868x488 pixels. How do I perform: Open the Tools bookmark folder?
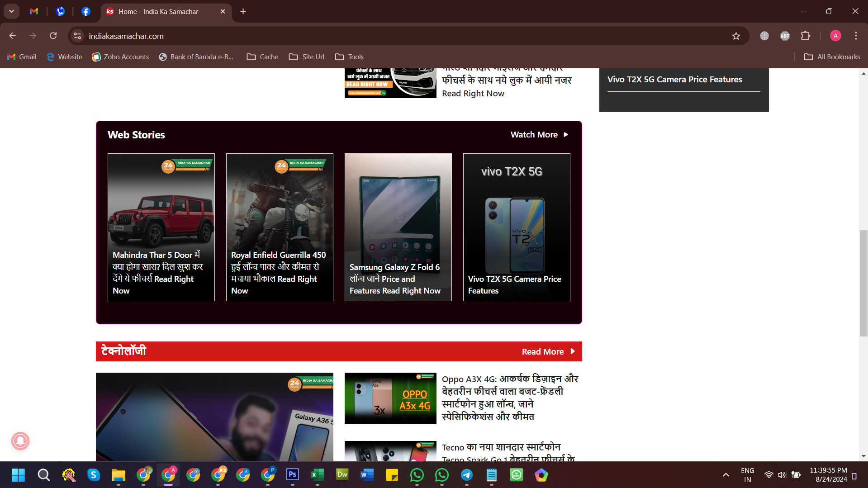pos(349,57)
